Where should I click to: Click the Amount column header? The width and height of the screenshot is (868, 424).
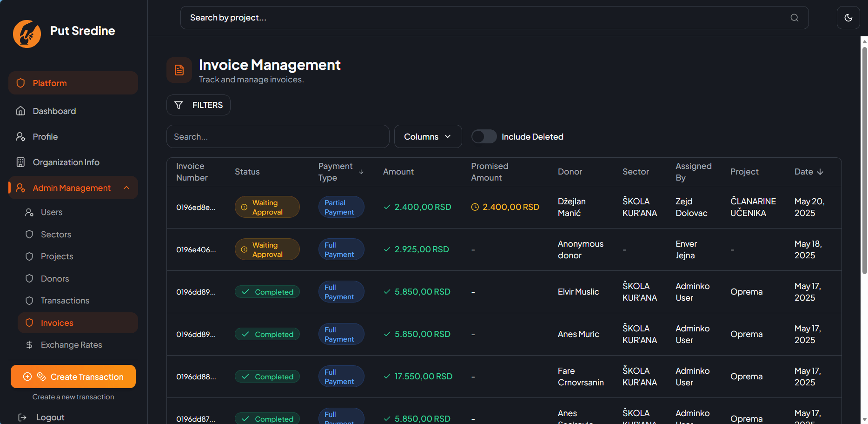[x=398, y=172]
